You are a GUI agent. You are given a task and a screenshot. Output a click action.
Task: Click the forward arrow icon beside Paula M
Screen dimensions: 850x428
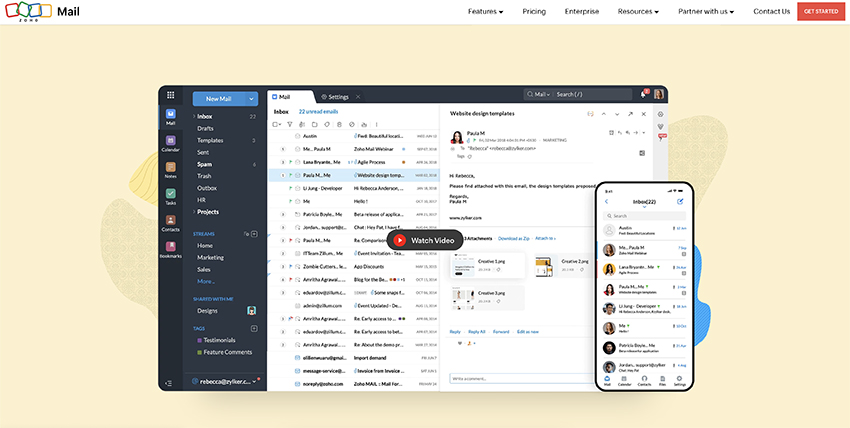tap(635, 132)
